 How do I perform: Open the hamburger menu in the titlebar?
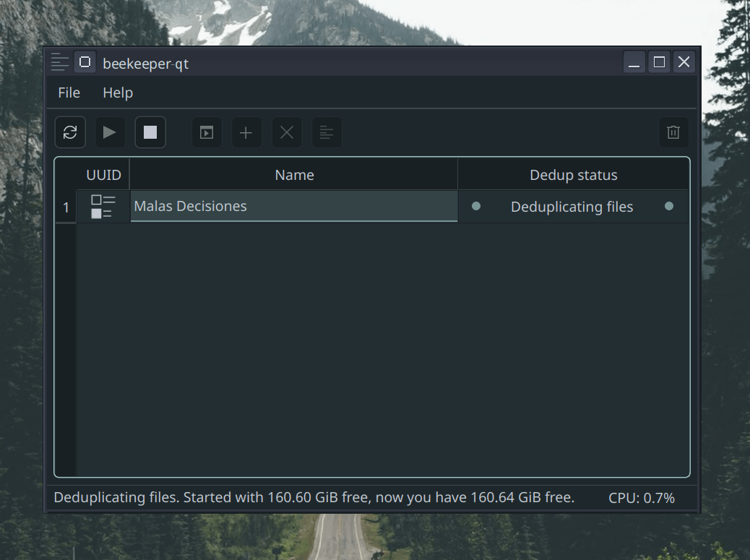[x=59, y=62]
